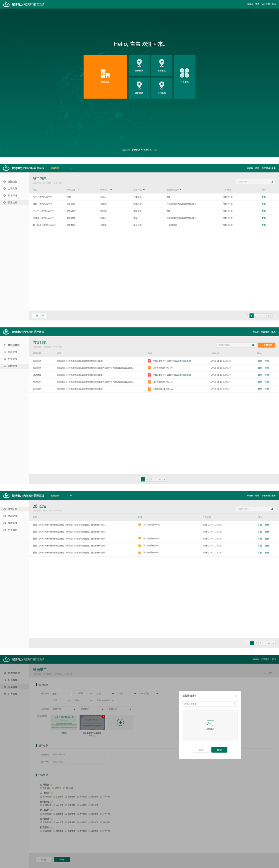The height and width of the screenshot is (868, 279).
Task: Open the 杭州余杭 location tile
Action: point(162,65)
